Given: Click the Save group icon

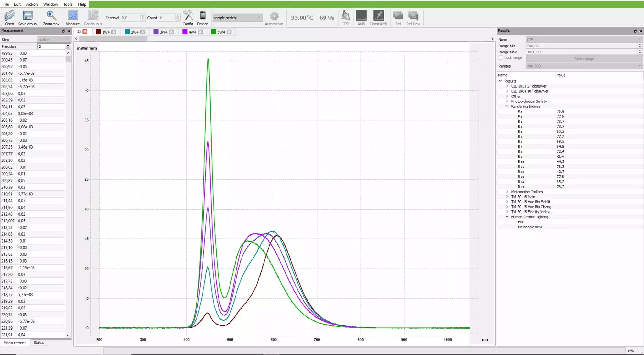Looking at the screenshot, I should click(x=28, y=16).
